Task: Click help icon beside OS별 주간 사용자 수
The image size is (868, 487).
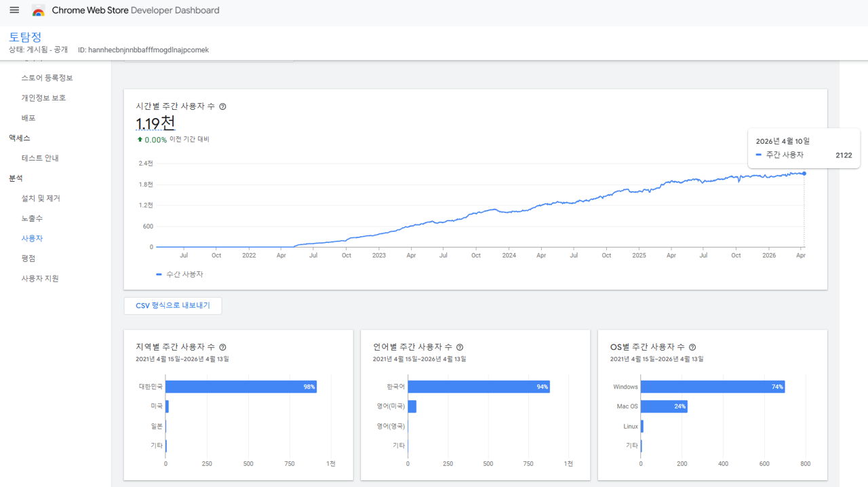Action: [x=692, y=347]
